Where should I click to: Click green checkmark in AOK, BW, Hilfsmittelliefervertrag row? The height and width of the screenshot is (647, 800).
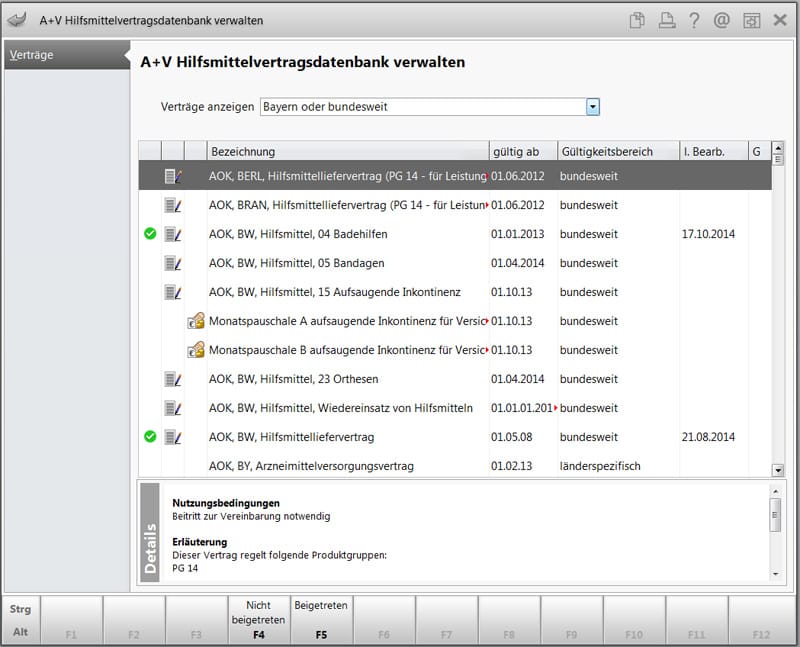coord(150,437)
